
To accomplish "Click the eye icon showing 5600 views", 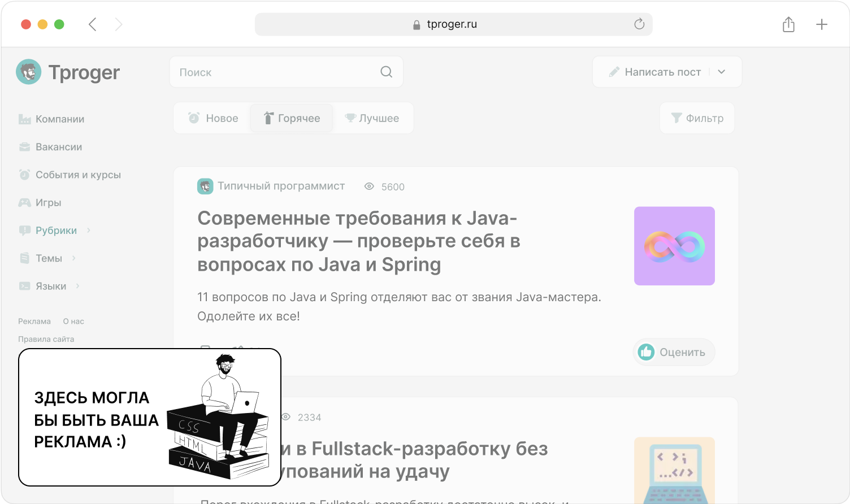I will (368, 186).
